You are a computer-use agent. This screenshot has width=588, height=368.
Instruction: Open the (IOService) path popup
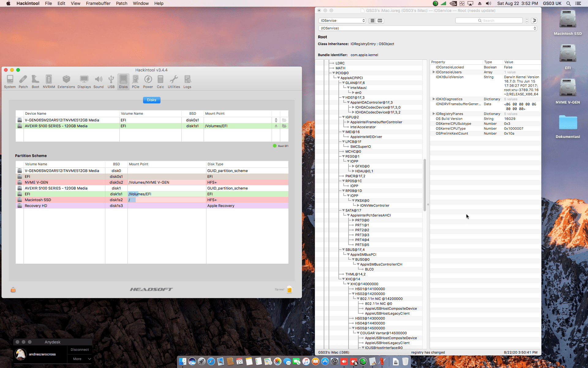(428, 28)
